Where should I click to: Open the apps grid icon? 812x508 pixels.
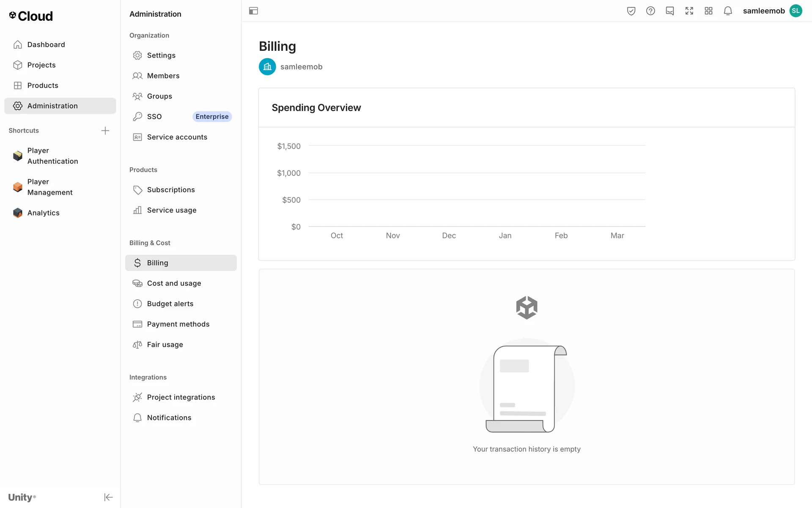pyautogui.click(x=708, y=11)
